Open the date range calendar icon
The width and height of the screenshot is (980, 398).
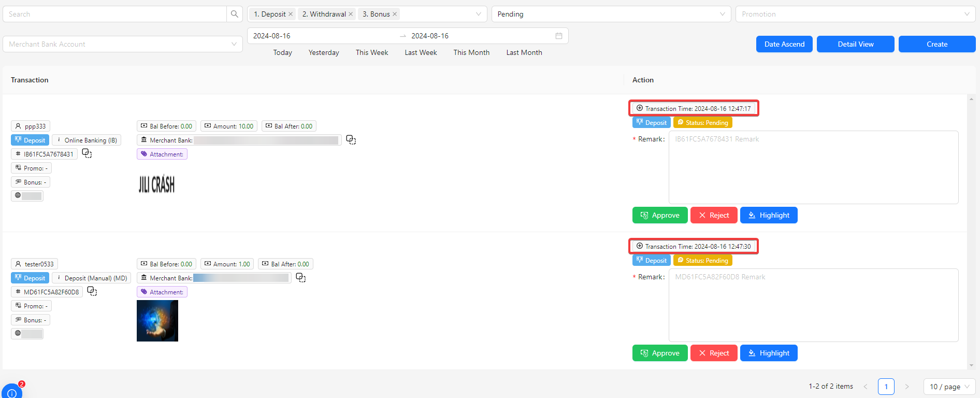coord(559,36)
